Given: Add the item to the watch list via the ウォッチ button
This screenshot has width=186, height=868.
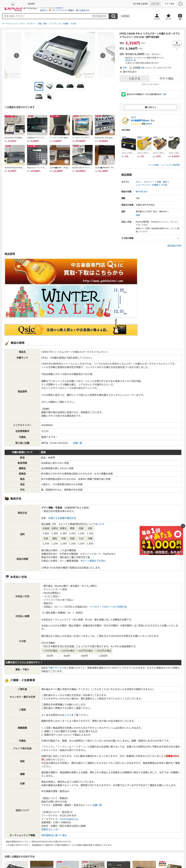Looking at the screenshot, I should 177,44.
